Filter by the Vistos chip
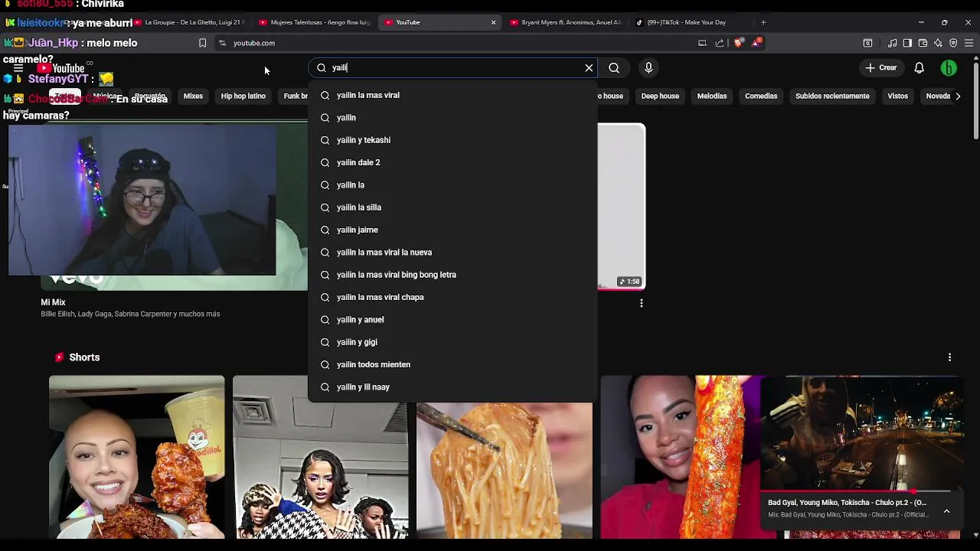This screenshot has width=980, height=551. (x=897, y=96)
